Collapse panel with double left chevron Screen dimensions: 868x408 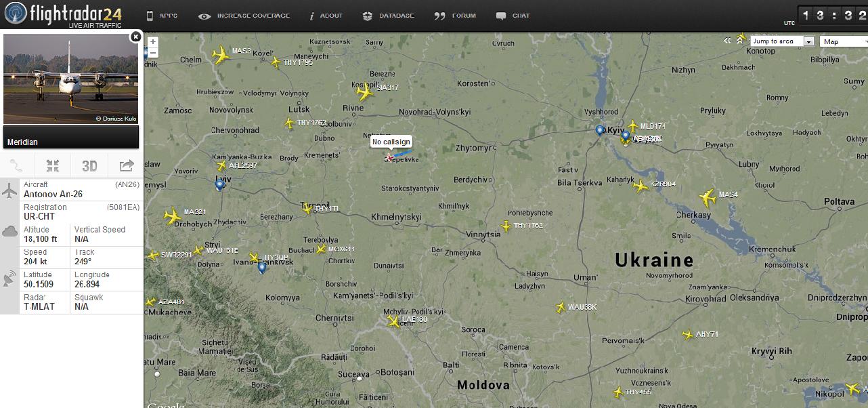click(x=727, y=41)
